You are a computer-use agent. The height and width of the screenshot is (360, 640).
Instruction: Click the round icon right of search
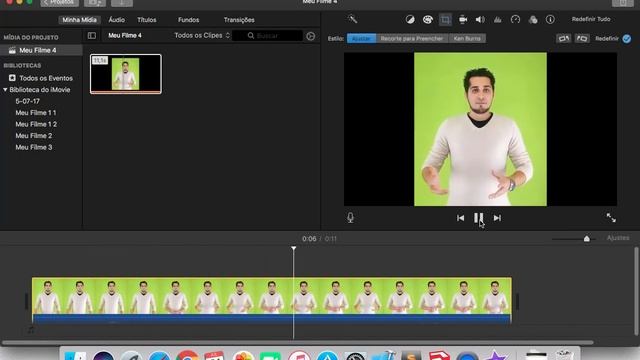311,36
